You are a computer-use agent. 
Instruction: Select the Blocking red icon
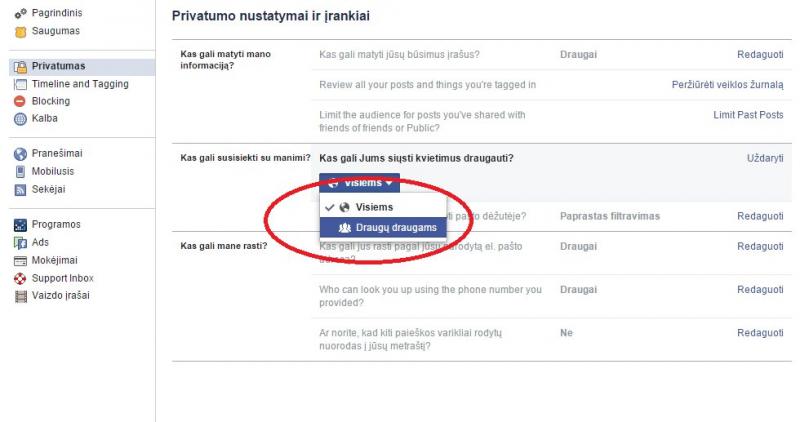tap(20, 101)
